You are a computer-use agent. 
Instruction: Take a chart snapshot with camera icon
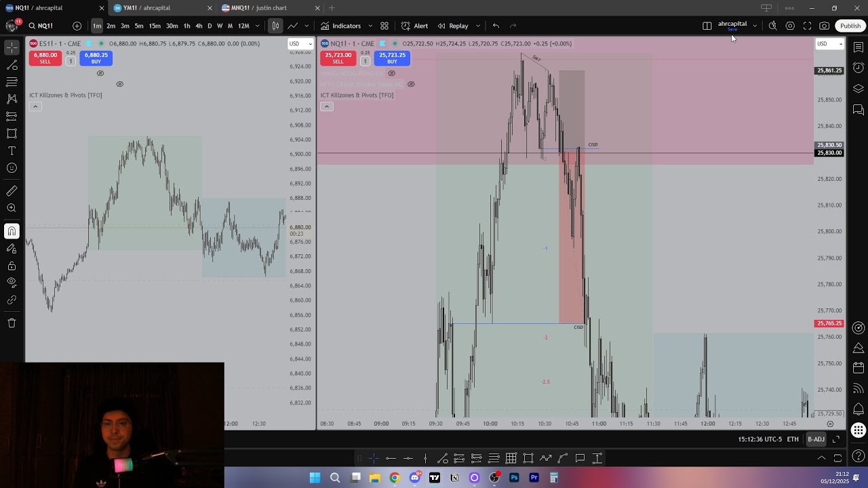click(824, 26)
